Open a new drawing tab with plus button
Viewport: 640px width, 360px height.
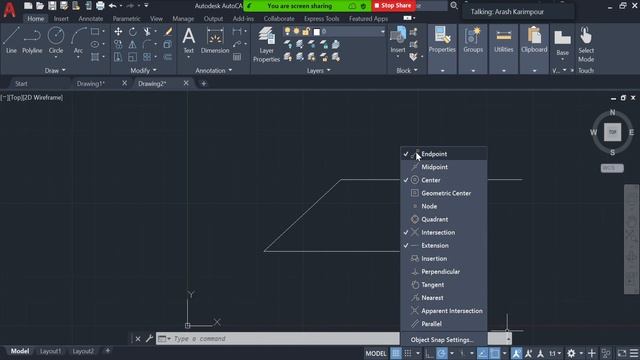[203, 83]
